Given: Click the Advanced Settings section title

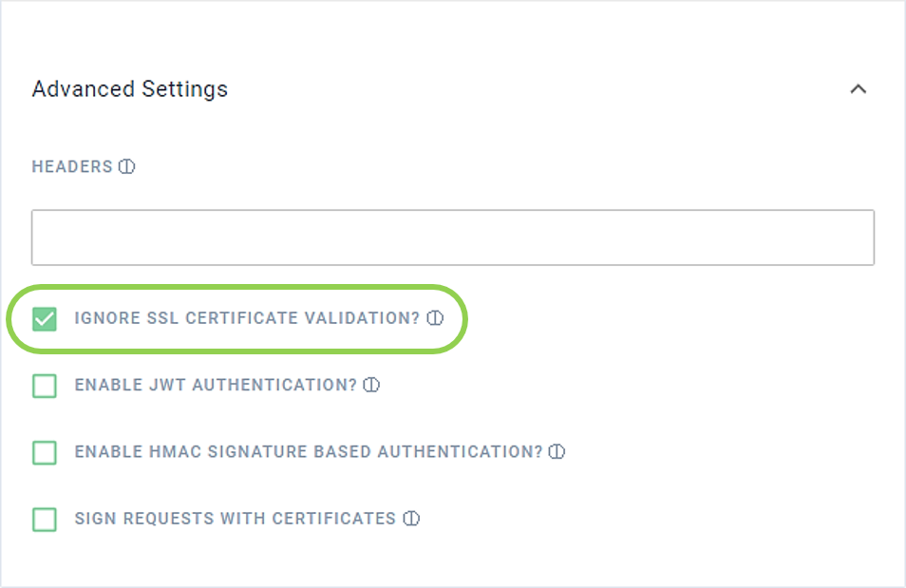Looking at the screenshot, I should (130, 89).
